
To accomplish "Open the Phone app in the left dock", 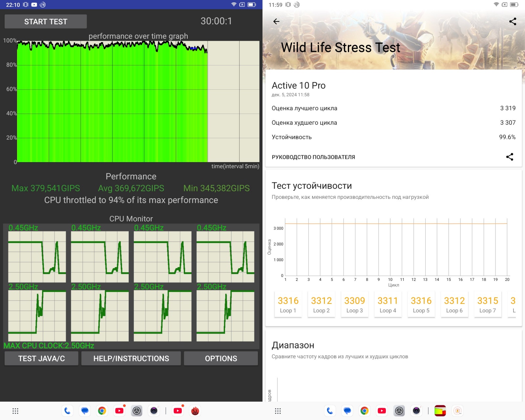I will tap(67, 411).
